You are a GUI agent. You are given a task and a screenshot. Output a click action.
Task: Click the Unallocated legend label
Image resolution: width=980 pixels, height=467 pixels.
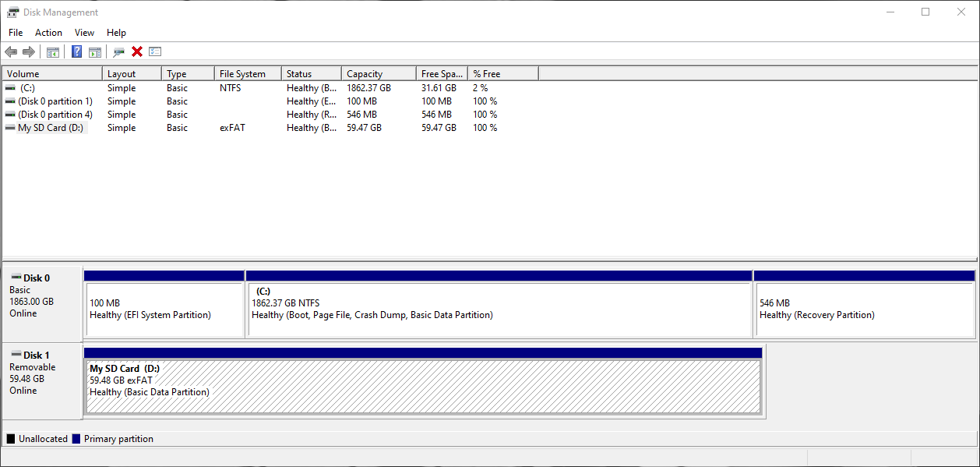(x=43, y=439)
